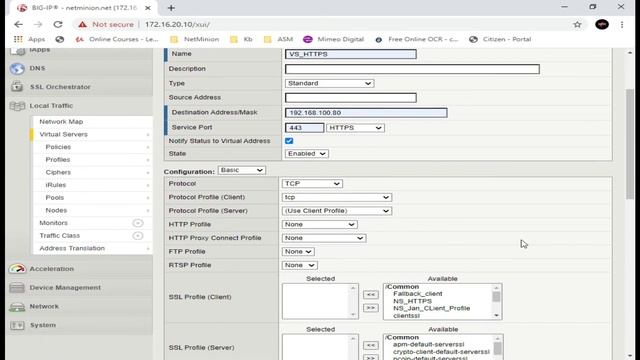
Task: Open System sidebar icon
Action: (17, 325)
